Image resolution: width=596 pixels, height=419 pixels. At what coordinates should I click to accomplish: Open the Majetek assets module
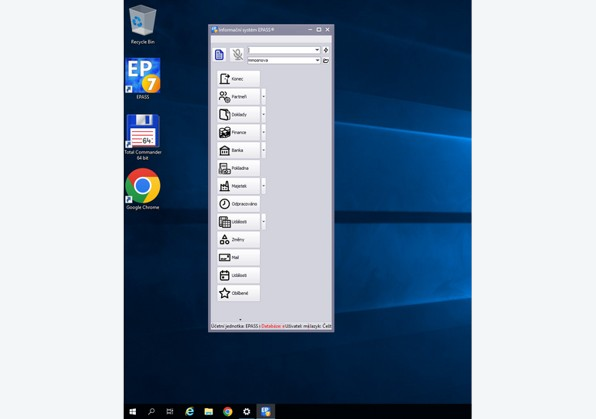point(238,186)
